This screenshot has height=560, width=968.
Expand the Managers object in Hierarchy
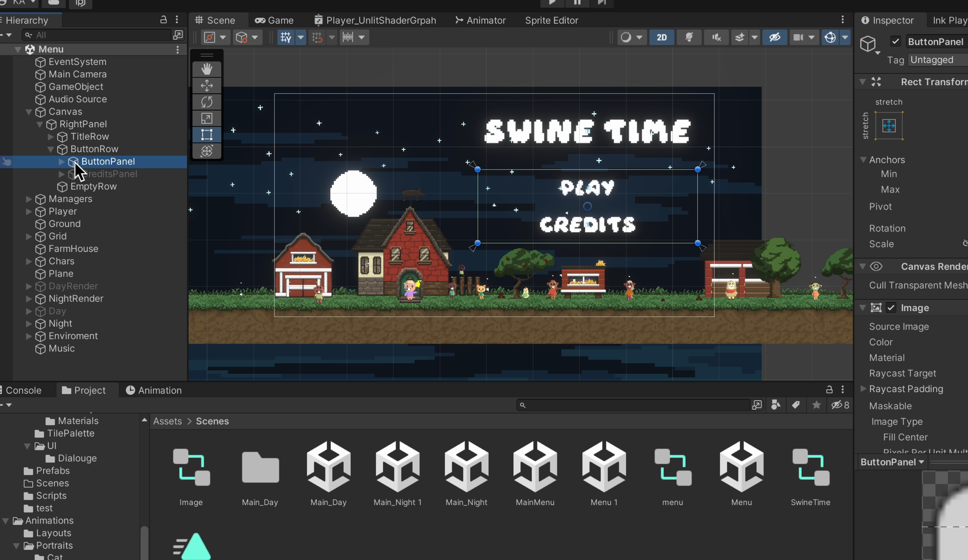28,199
